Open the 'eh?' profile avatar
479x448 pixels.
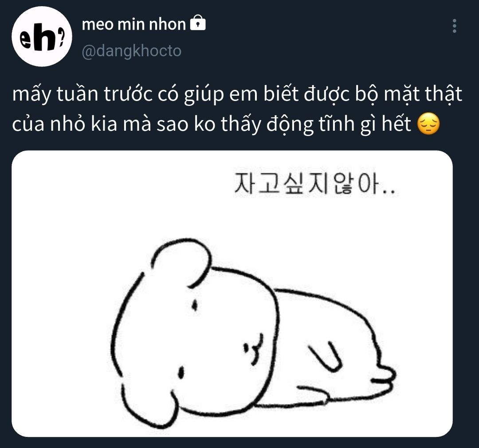[x=42, y=36]
